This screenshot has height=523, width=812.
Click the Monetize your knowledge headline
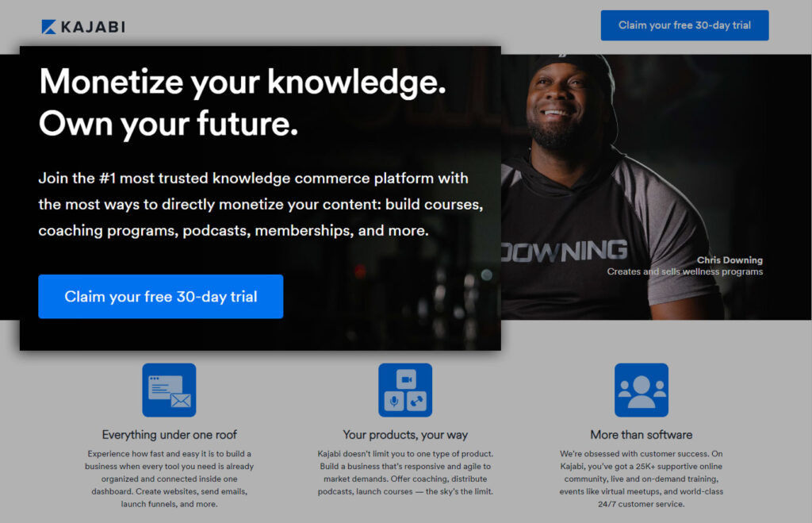243,82
